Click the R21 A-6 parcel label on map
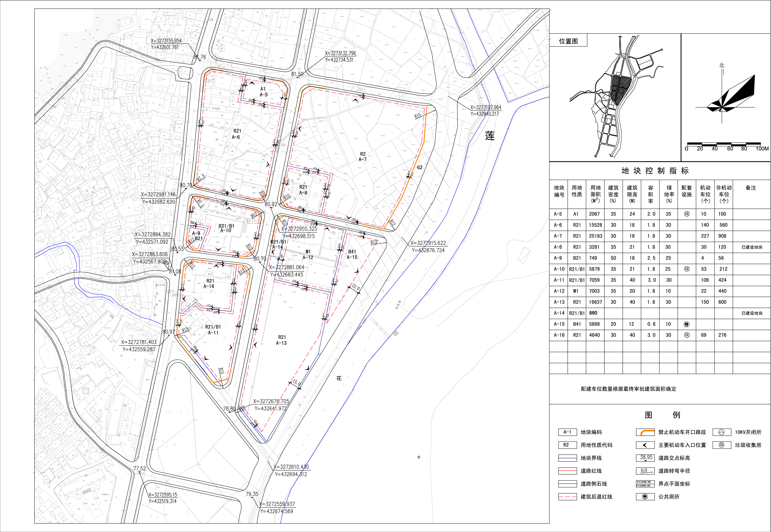 pos(237,134)
